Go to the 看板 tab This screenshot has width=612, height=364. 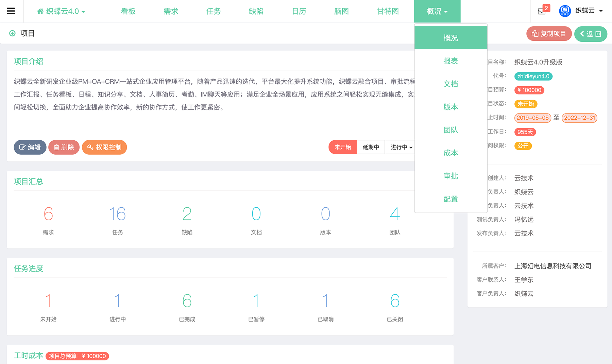[x=128, y=11]
